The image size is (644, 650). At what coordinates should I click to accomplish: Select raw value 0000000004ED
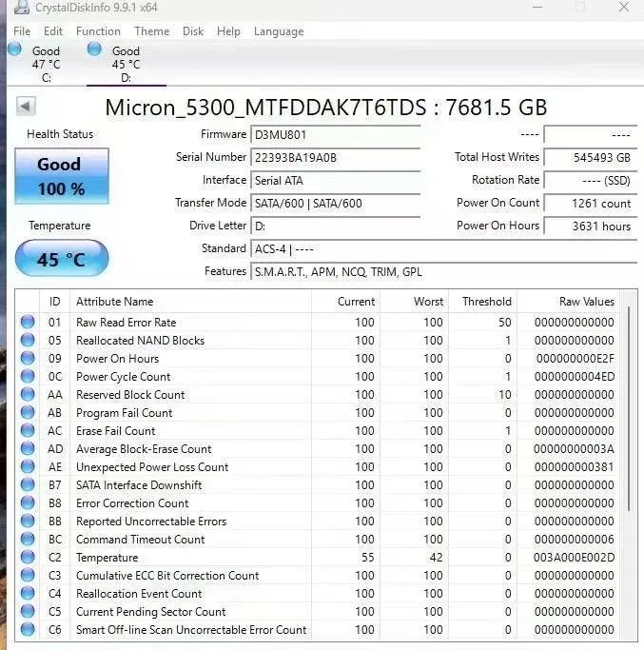575,377
